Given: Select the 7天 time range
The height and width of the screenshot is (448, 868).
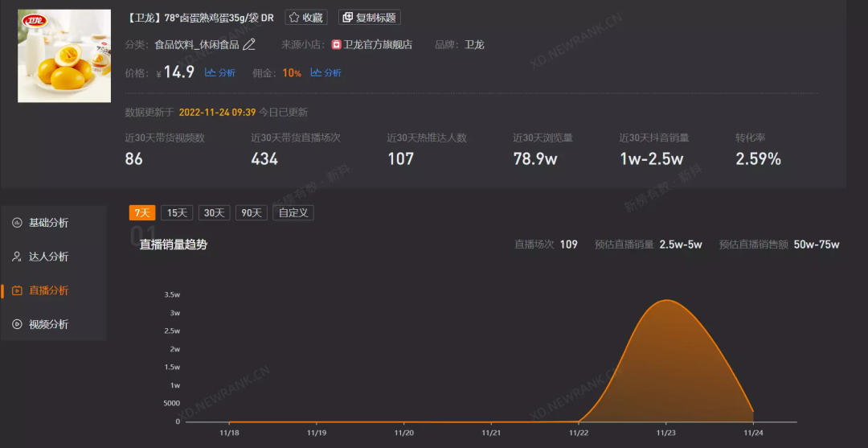Looking at the screenshot, I should pyautogui.click(x=142, y=212).
